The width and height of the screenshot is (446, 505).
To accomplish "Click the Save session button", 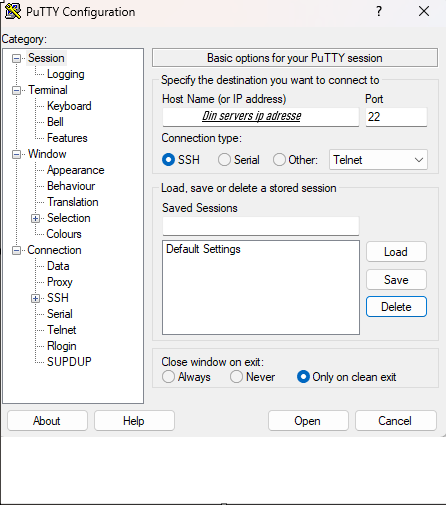I will pyautogui.click(x=396, y=280).
